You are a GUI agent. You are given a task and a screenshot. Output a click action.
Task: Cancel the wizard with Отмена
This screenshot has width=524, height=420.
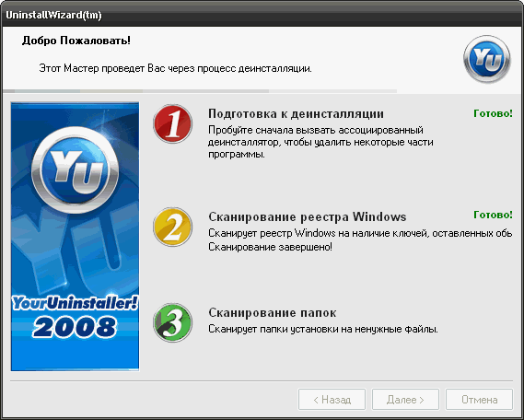(x=479, y=400)
